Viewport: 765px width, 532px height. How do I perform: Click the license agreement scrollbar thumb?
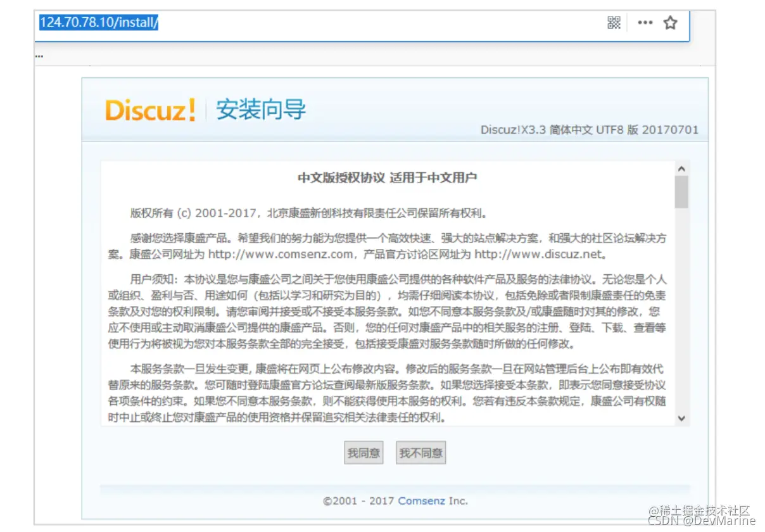click(681, 192)
